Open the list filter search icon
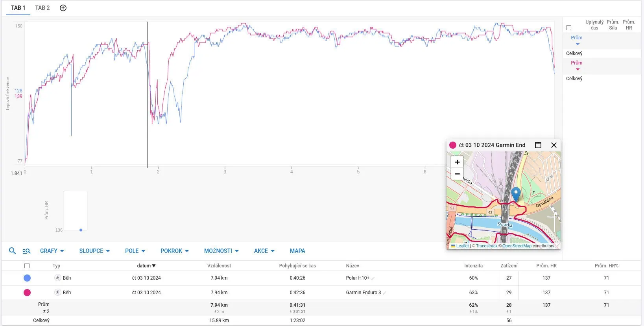The width and height of the screenshot is (644, 326). click(x=26, y=251)
